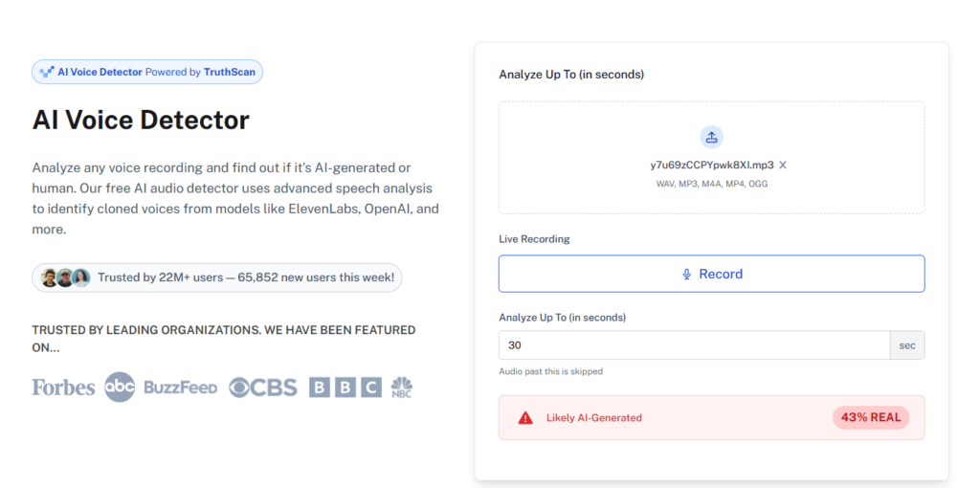Open the TruthScan link in the badge
This screenshot has height=488, width=980.
[x=231, y=72]
